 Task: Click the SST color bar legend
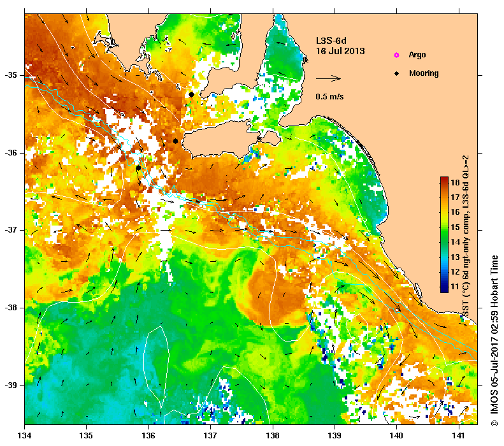coord(444,234)
